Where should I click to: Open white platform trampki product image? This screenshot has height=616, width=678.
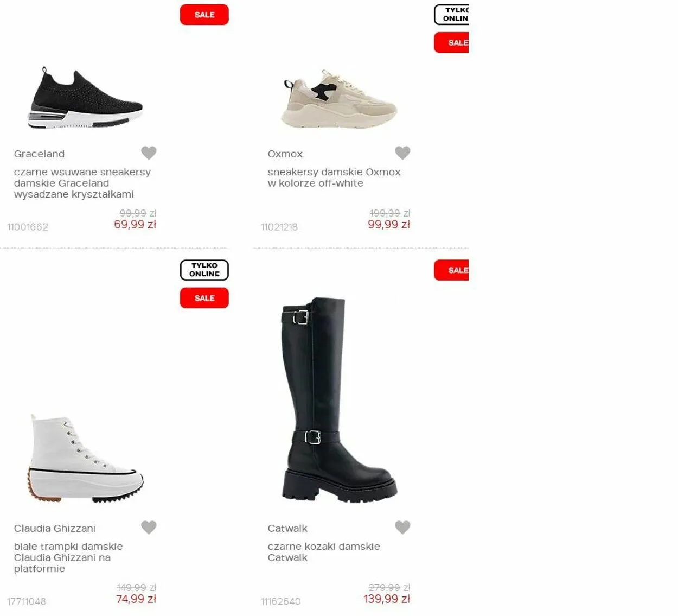coord(85,459)
